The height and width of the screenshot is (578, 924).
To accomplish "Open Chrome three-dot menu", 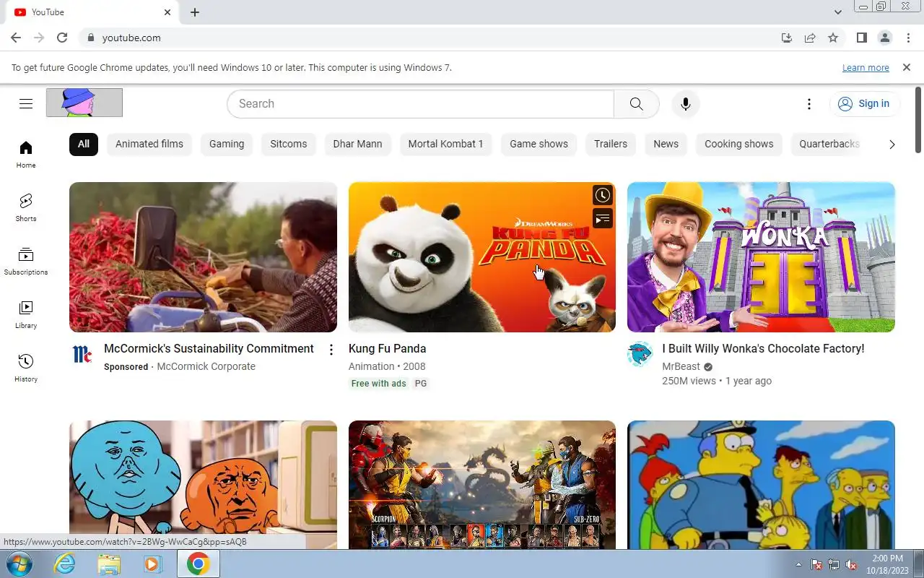I will pos(908,38).
